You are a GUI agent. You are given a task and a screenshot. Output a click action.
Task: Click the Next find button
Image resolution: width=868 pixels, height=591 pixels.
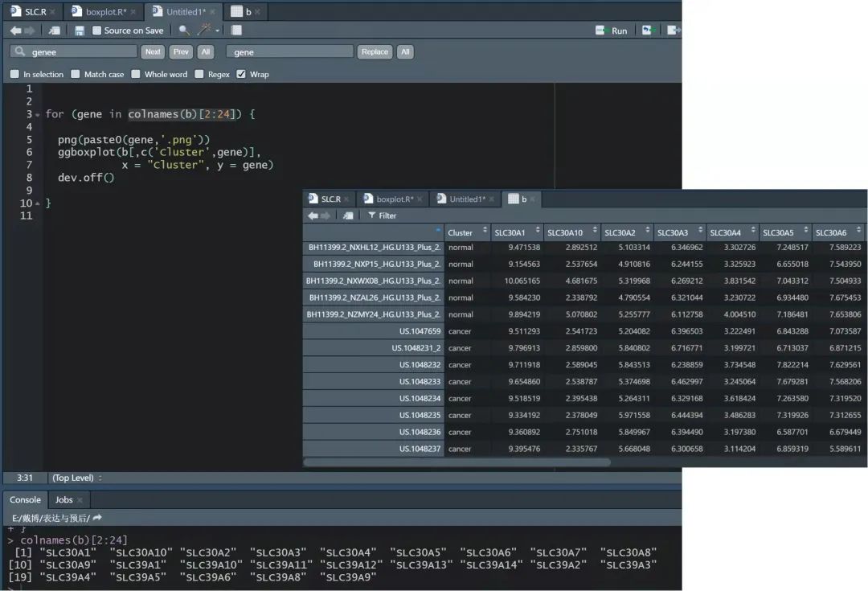tap(153, 51)
